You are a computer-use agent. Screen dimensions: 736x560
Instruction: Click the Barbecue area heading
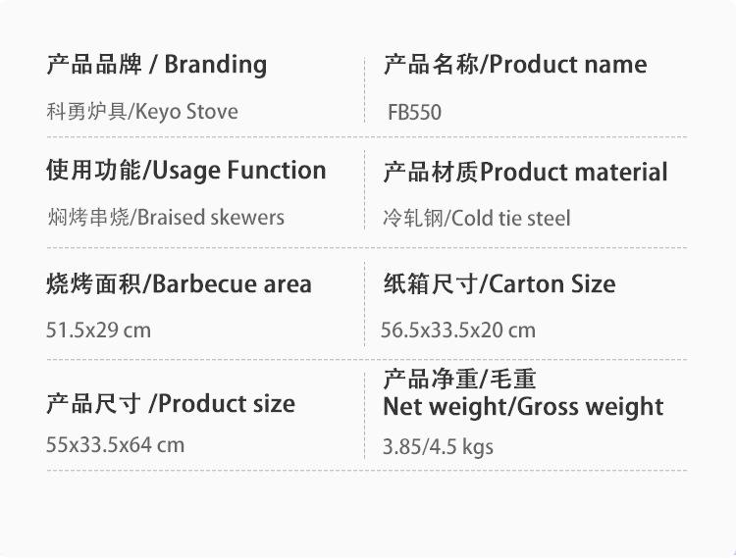click(x=179, y=284)
